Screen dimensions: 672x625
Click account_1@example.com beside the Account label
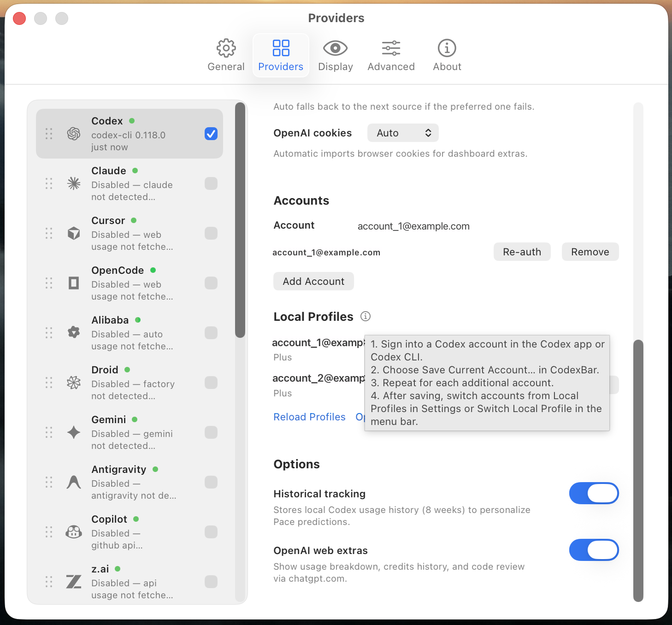coord(413,226)
